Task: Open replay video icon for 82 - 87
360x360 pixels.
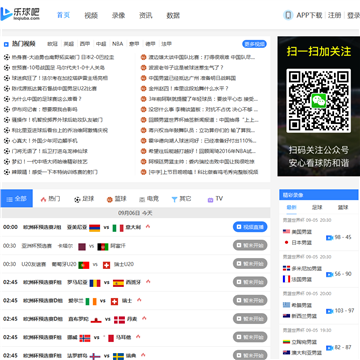Action: click(330, 348)
